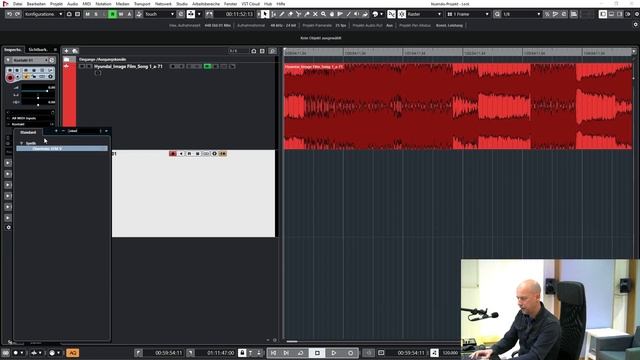Screen dimensions: 640x360
Task: Toggle the green Read automation (R) button
Action: click(112, 14)
